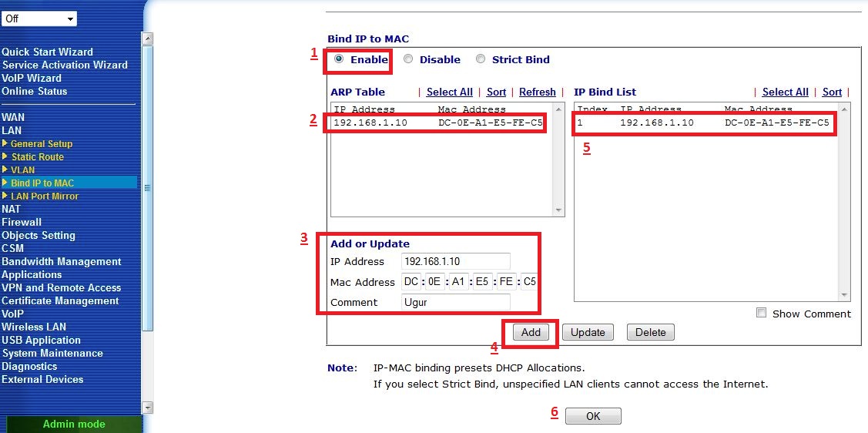
Task: Select the Enable radio button
Action: pyautogui.click(x=339, y=59)
